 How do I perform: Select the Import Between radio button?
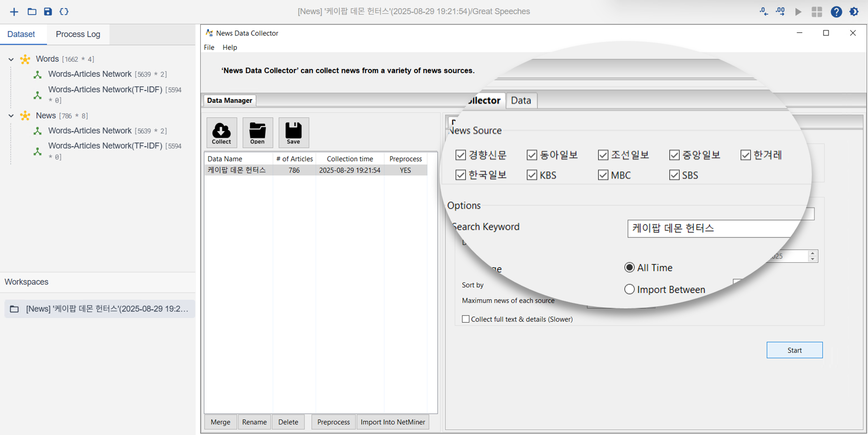[x=629, y=289]
